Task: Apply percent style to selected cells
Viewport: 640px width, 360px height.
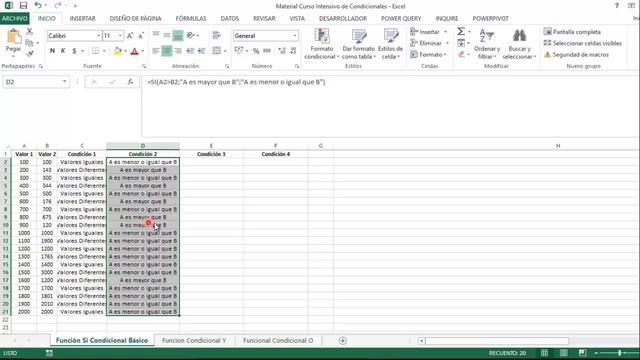Action: click(256, 51)
